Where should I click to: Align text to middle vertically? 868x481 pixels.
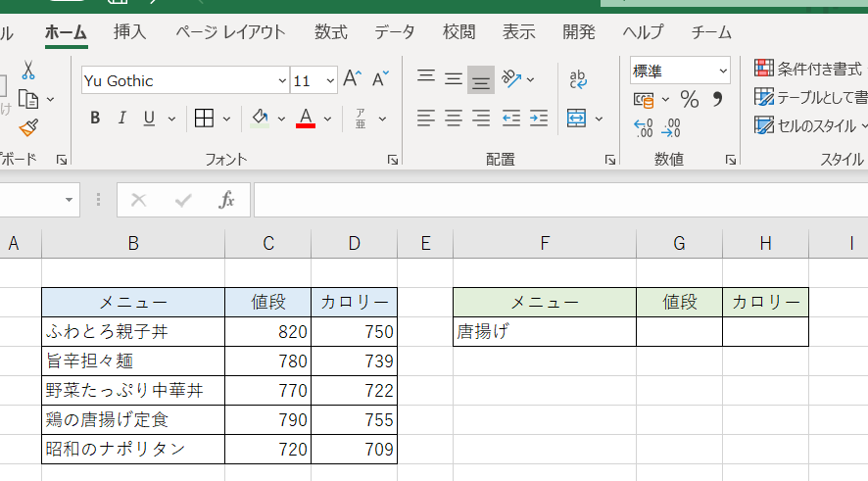click(454, 78)
